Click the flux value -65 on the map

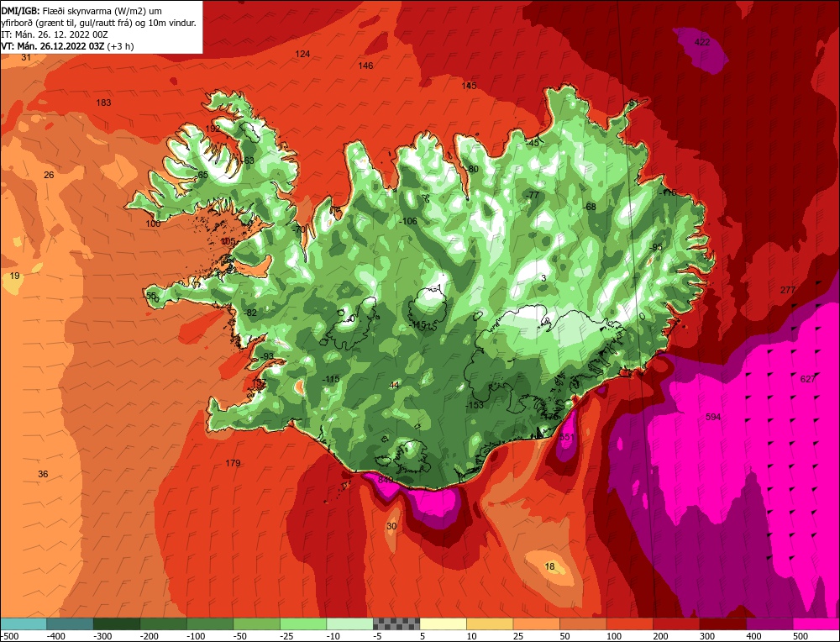pos(201,175)
